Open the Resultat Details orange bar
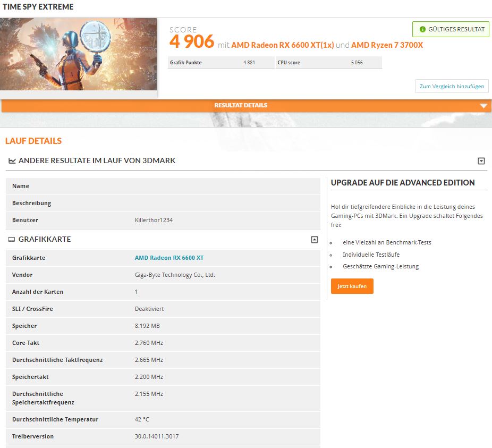This screenshot has width=492, height=448. [x=246, y=105]
